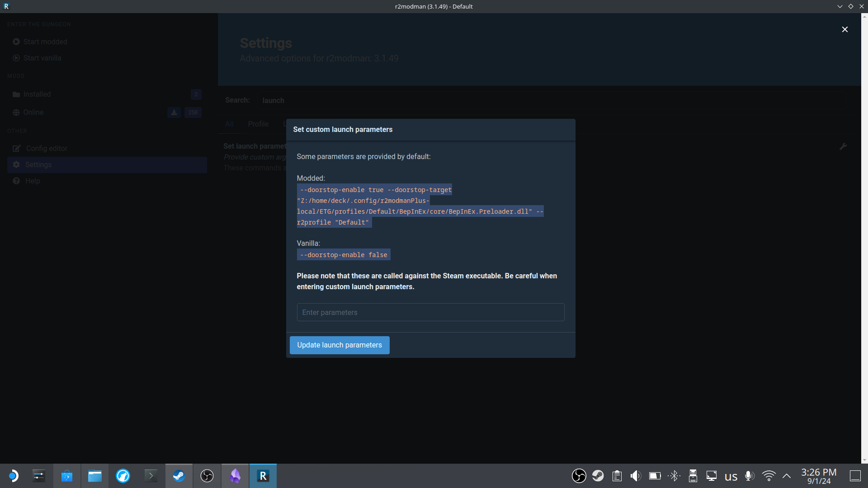868x488 pixels.
Task: Click the Help question mark icon
Action: pyautogui.click(x=16, y=181)
